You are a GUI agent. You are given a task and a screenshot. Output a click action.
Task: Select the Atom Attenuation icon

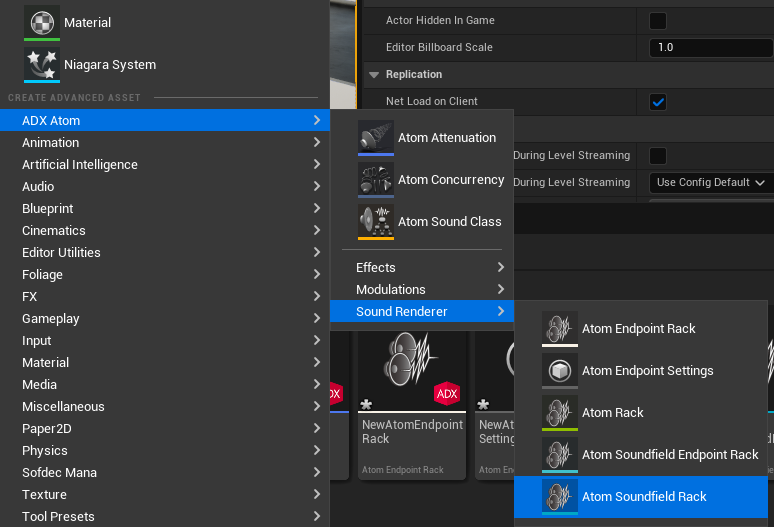[376, 137]
